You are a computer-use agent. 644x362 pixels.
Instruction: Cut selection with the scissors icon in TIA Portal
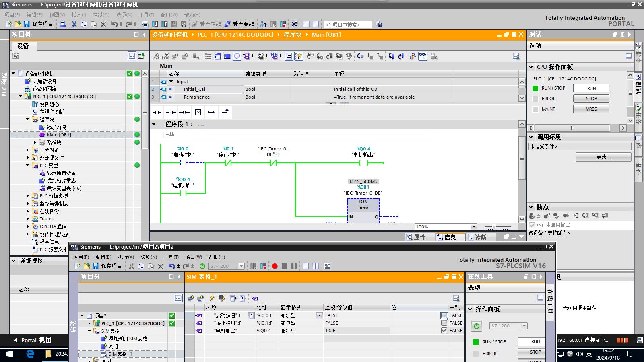click(x=74, y=24)
